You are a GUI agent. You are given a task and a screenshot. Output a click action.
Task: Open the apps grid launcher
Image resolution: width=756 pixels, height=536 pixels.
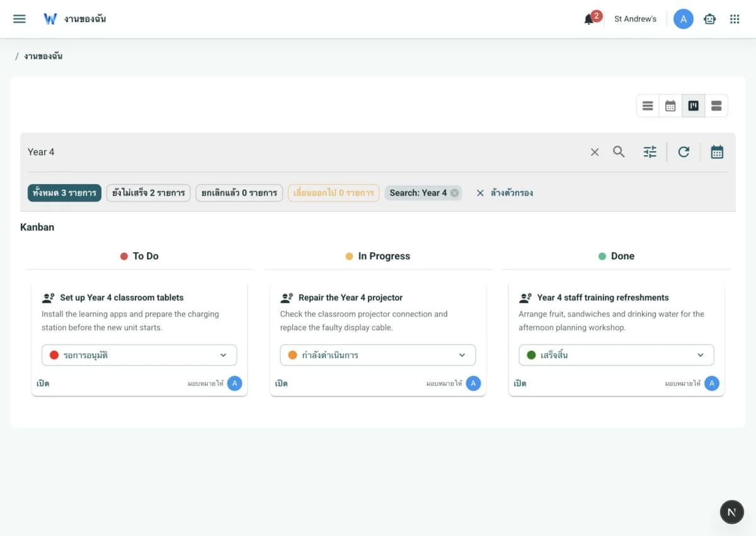pos(735,19)
